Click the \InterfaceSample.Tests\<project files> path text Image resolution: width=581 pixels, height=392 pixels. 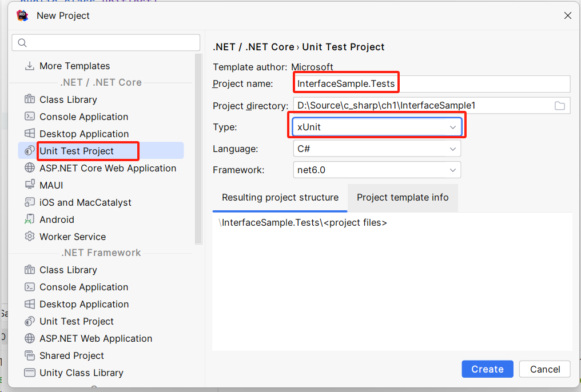(x=303, y=222)
